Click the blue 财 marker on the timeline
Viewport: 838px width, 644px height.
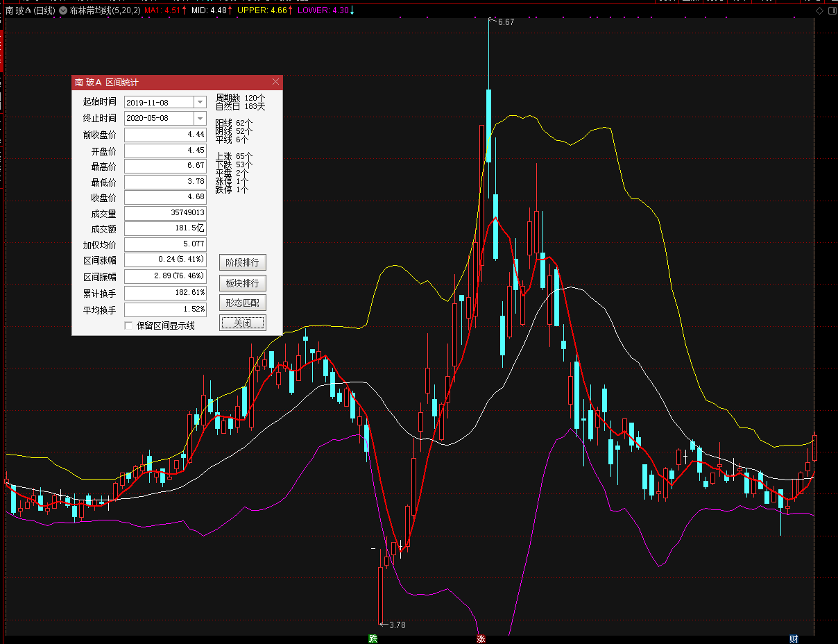794,638
